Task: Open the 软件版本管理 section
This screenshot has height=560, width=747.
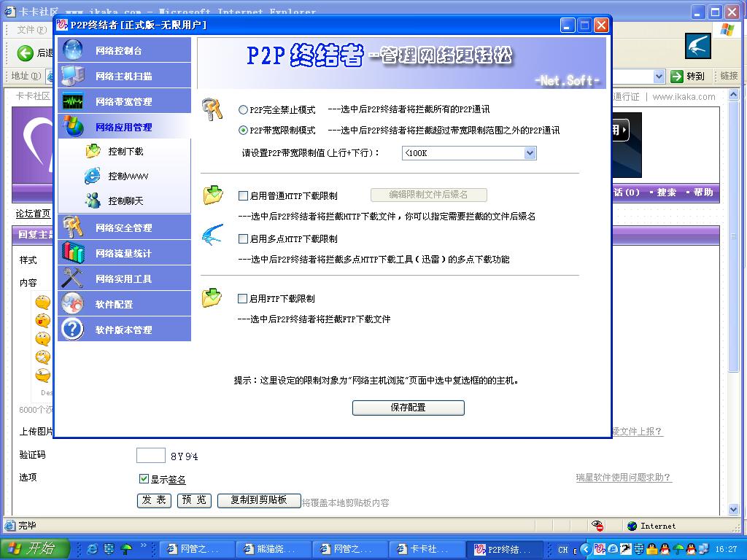Action: [x=124, y=330]
